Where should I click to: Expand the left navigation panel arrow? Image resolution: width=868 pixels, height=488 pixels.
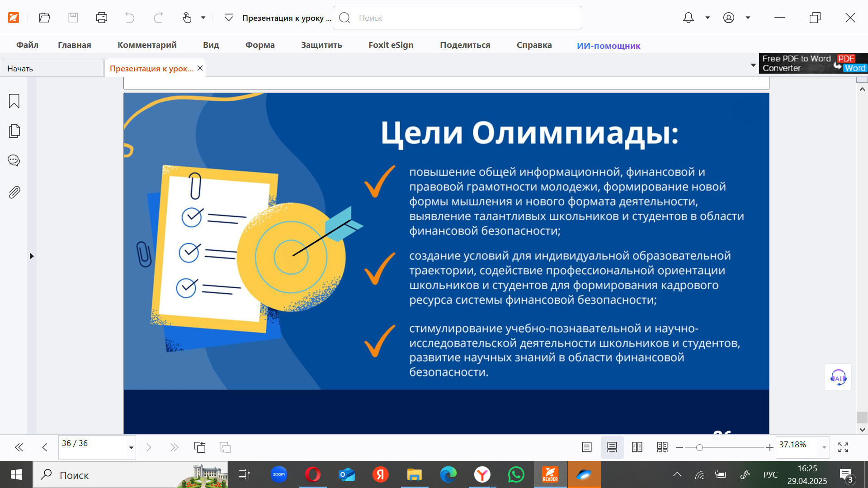click(32, 256)
